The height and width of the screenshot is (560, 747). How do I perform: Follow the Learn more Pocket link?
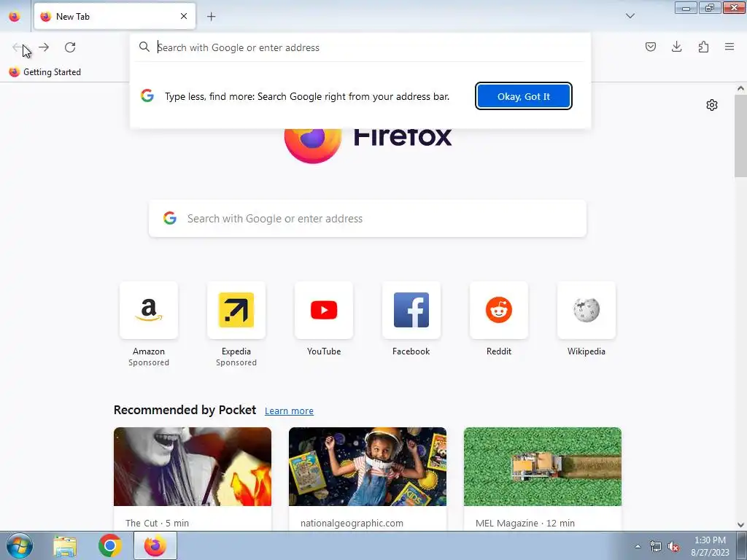tap(289, 411)
